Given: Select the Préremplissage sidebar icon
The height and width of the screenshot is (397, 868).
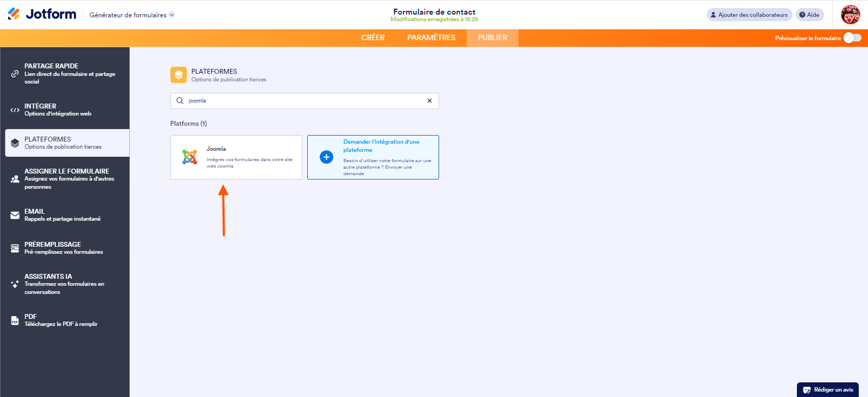Looking at the screenshot, I should (x=15, y=248).
